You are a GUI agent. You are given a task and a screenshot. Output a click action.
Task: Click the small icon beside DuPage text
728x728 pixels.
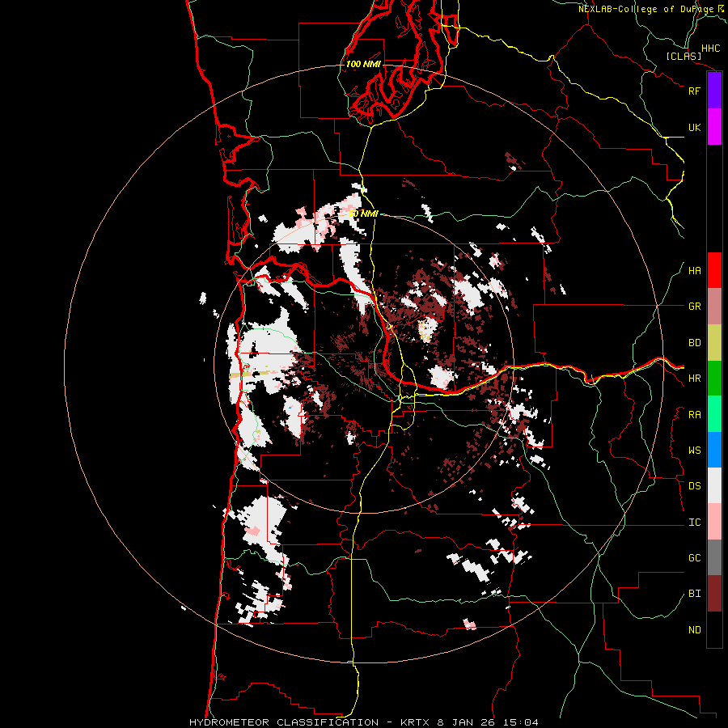tap(722, 8)
